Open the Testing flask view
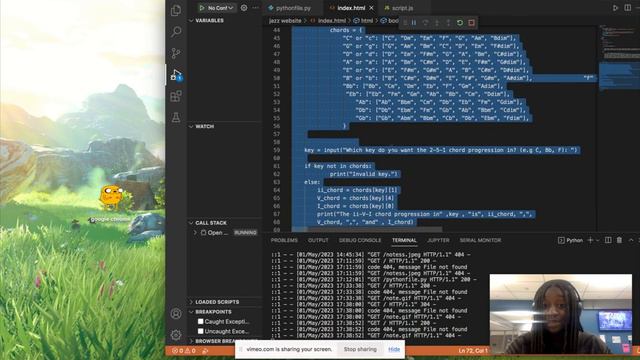 pos(176,118)
